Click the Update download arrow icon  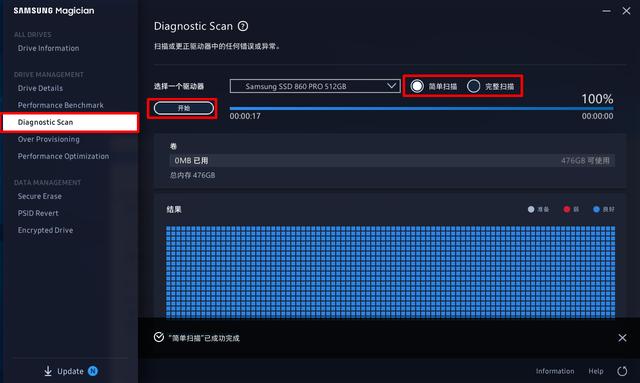tap(48, 371)
